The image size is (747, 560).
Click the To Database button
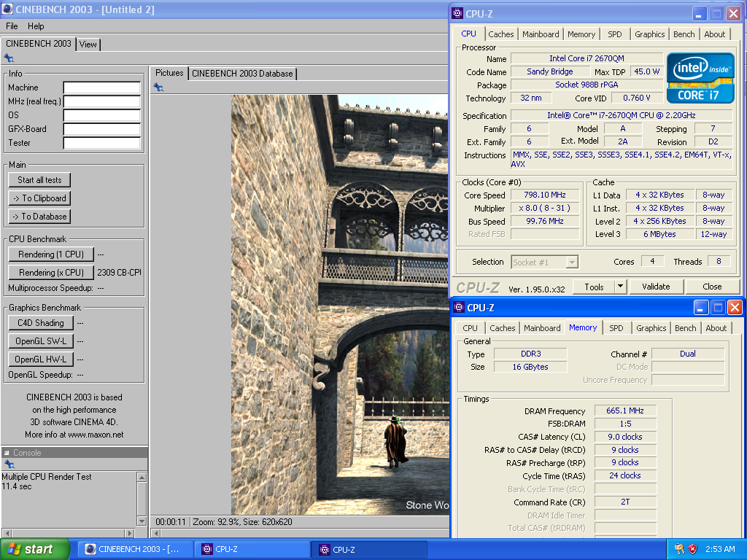tap(39, 216)
